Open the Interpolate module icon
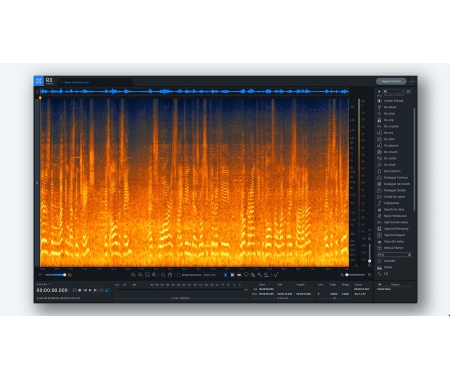450x380 pixels. click(x=379, y=203)
